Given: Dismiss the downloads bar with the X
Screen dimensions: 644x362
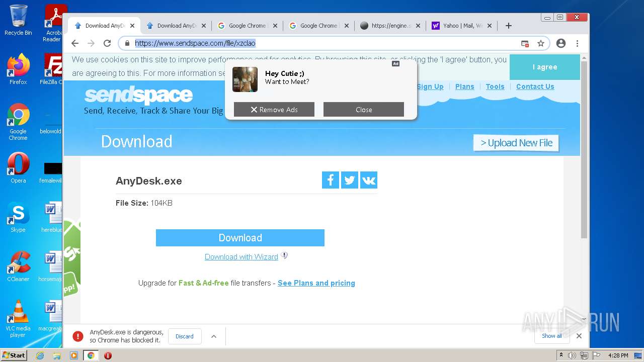Looking at the screenshot, I should tap(579, 336).
